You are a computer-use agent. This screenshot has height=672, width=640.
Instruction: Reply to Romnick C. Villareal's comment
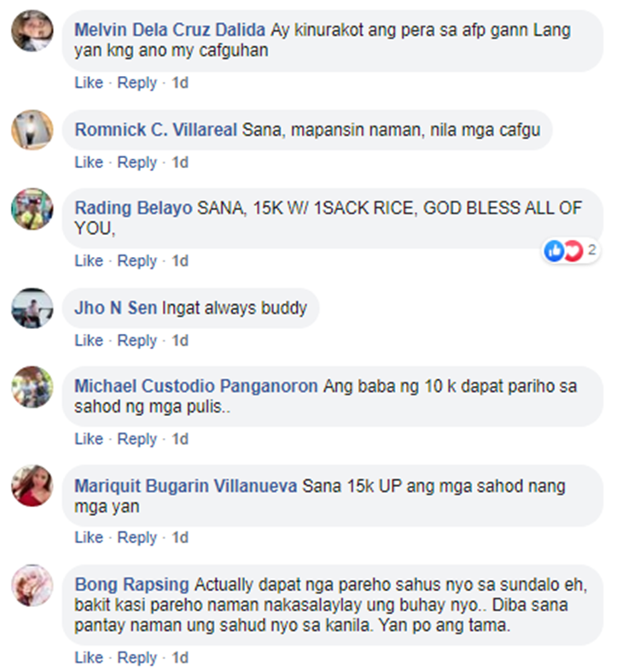click(137, 163)
